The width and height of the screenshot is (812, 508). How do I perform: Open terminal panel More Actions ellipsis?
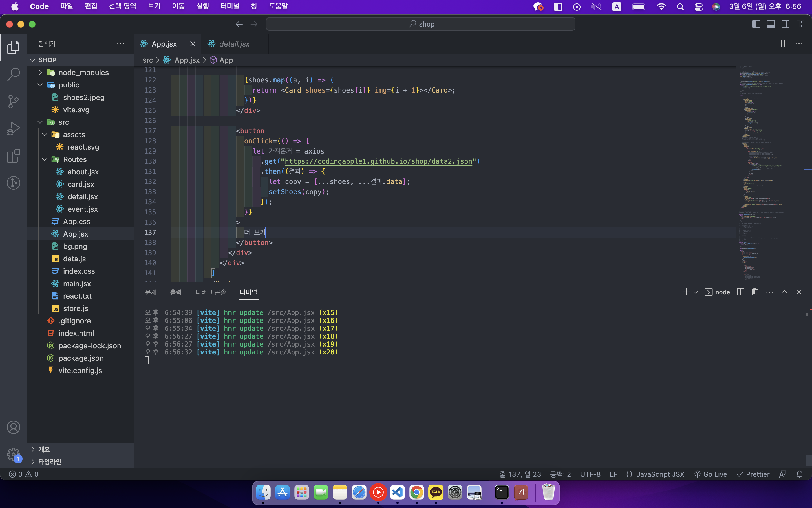point(770,292)
